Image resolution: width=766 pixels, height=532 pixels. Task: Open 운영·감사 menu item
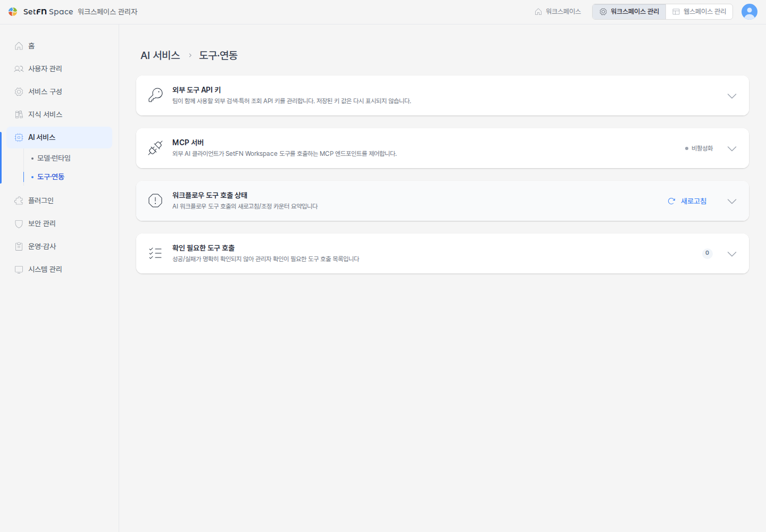coord(59,246)
